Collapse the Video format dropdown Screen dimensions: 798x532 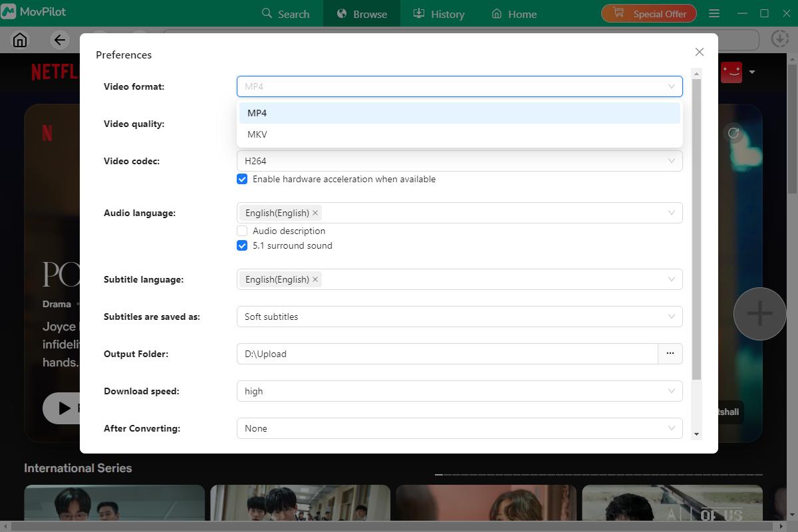click(x=460, y=86)
